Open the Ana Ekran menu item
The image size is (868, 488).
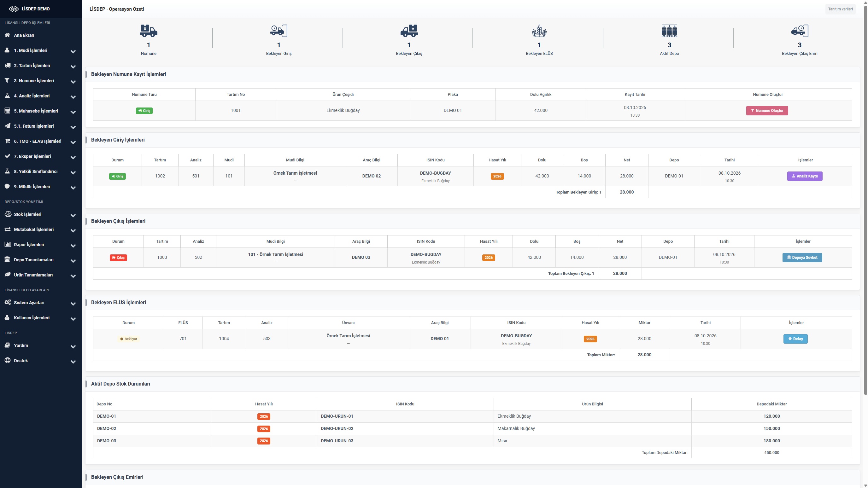(41, 35)
